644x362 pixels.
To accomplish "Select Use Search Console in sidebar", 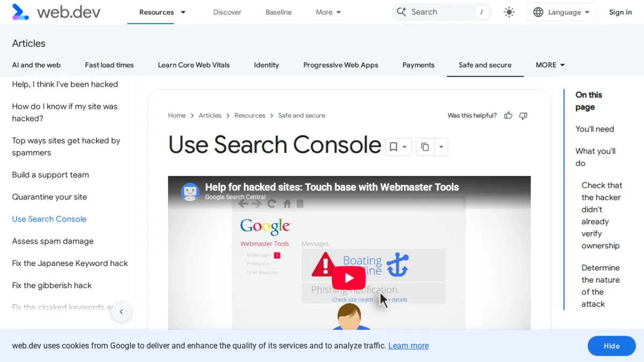I will pyautogui.click(x=49, y=219).
